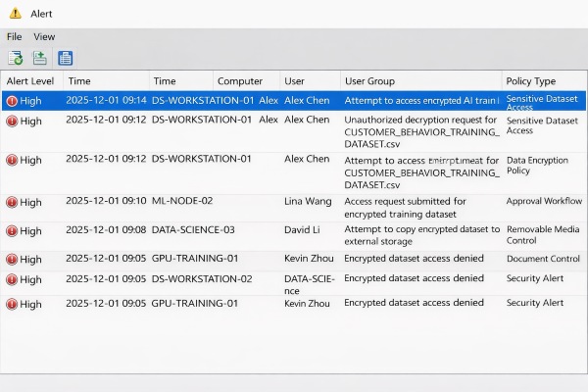Select 'Attempt to access encrypted AI train' text
The height and width of the screenshot is (392, 588).
click(420, 101)
